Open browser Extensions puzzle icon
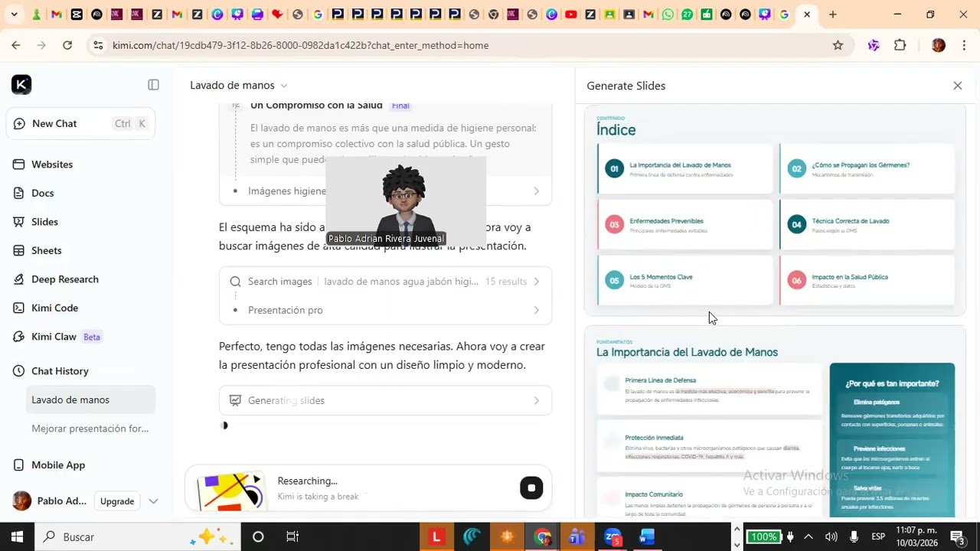 900,45
